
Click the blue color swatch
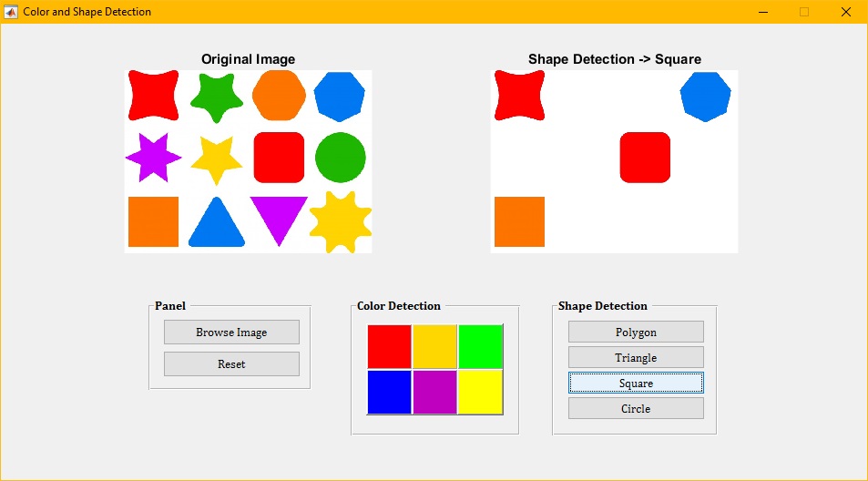coord(389,392)
